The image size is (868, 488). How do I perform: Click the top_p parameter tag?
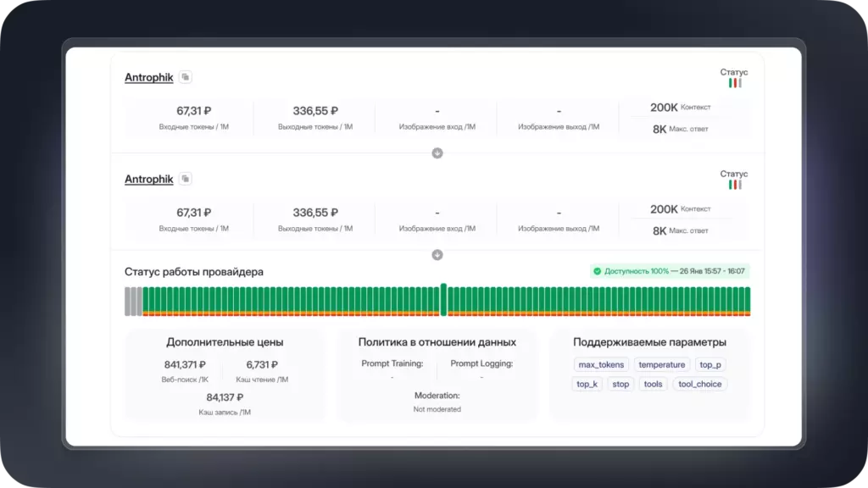point(710,364)
